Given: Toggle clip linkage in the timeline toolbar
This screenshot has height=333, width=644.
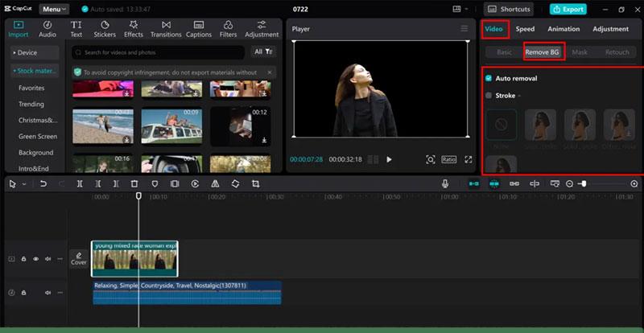Looking at the screenshot, I should [514, 184].
